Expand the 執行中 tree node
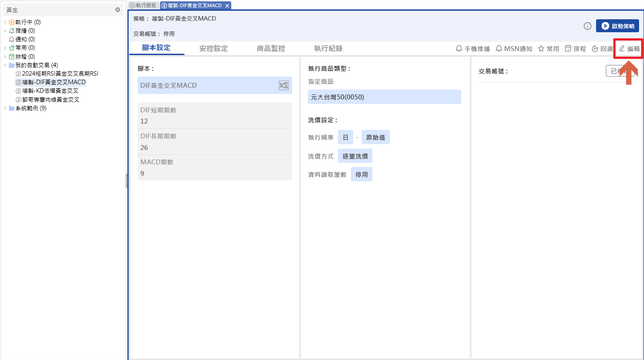 [x=5, y=22]
